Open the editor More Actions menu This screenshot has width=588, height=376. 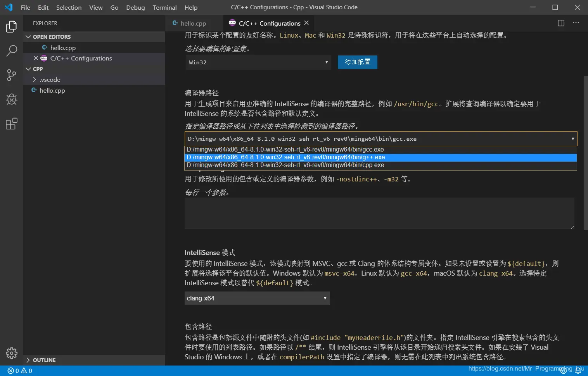tap(576, 23)
